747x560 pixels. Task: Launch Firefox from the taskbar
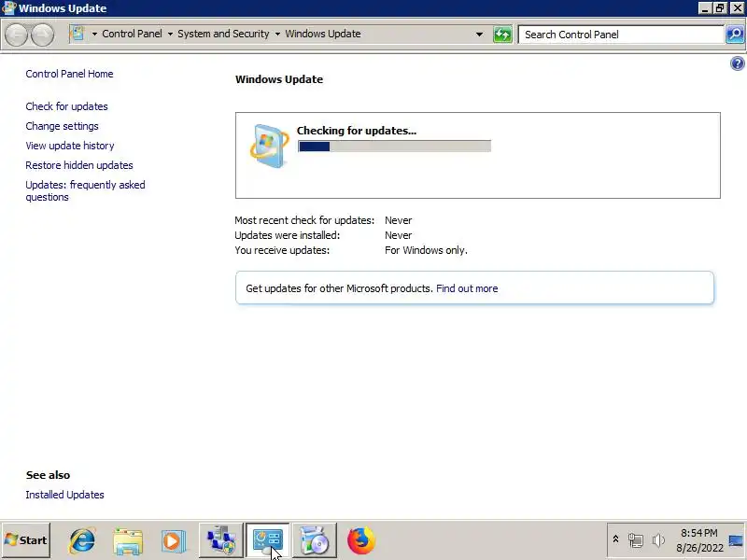tap(361, 540)
